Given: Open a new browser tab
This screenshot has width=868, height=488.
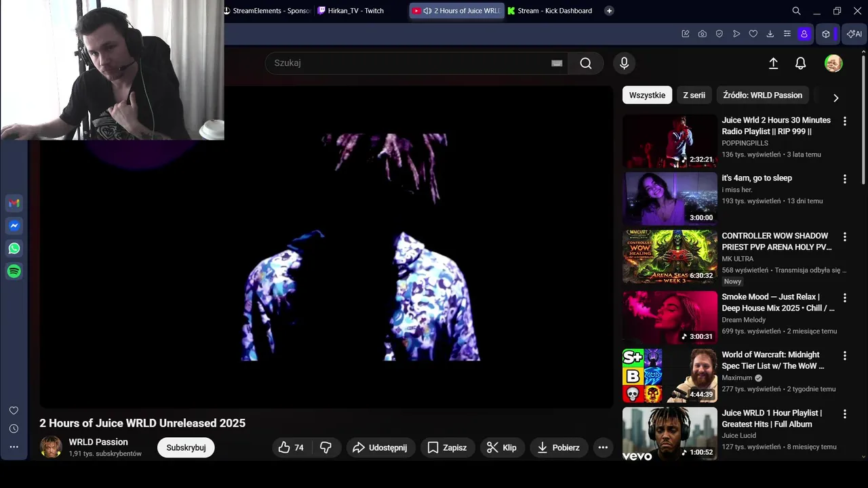Looking at the screenshot, I should point(609,11).
